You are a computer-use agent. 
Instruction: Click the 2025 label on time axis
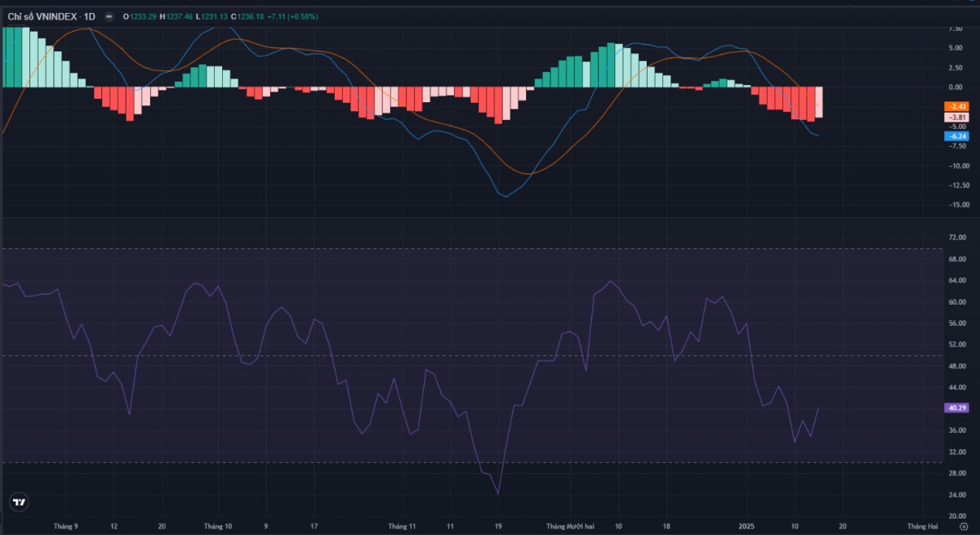tap(748, 527)
